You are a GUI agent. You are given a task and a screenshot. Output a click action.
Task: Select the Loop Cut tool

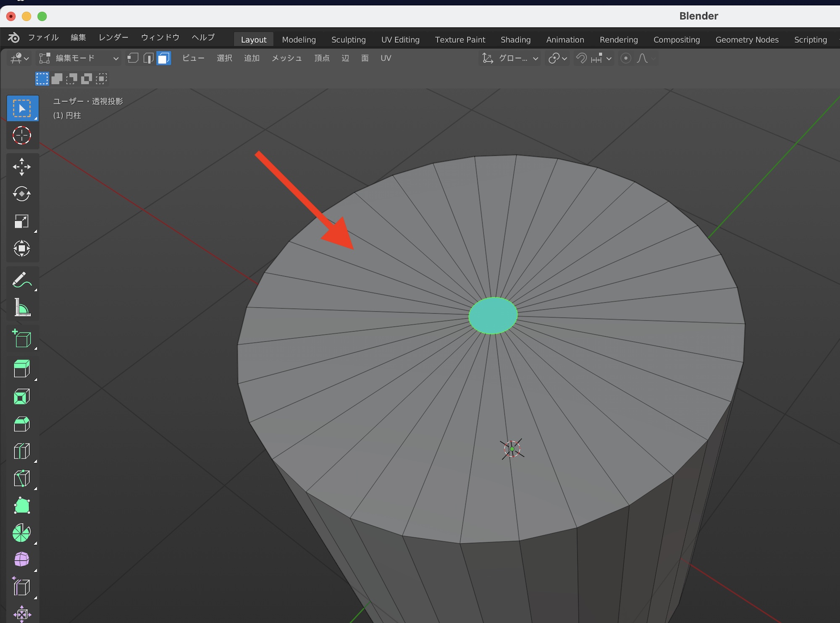point(22,451)
